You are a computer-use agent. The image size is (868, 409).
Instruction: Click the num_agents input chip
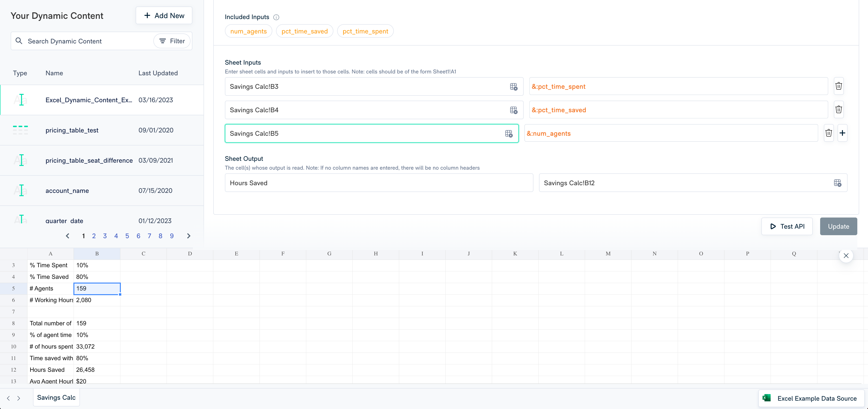pos(248,31)
